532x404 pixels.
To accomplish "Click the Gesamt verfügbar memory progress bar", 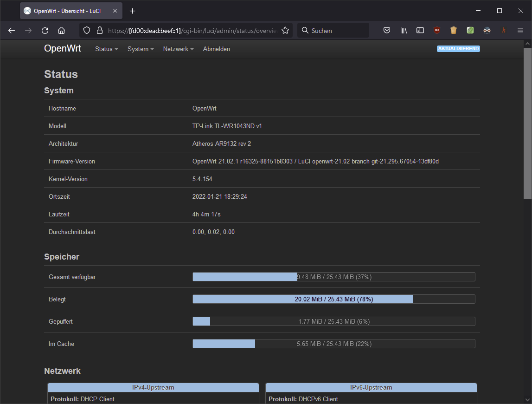I will (334, 277).
